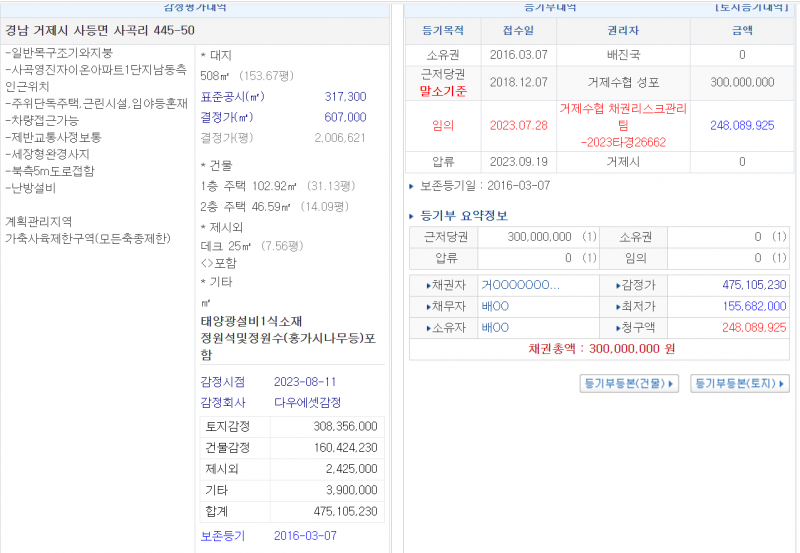Select the 소유권 row right holder 배진국
Image resolution: width=800 pixels, height=553 pixels.
(623, 55)
